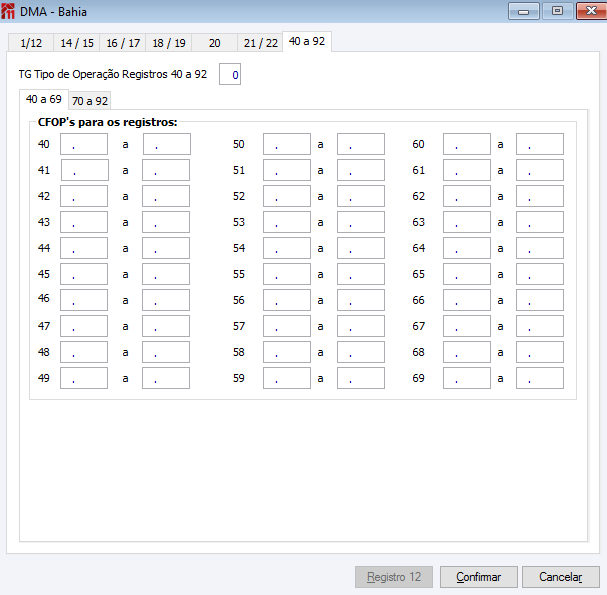
Task: Focus the starting CFOP field for register 62
Action: pos(467,196)
